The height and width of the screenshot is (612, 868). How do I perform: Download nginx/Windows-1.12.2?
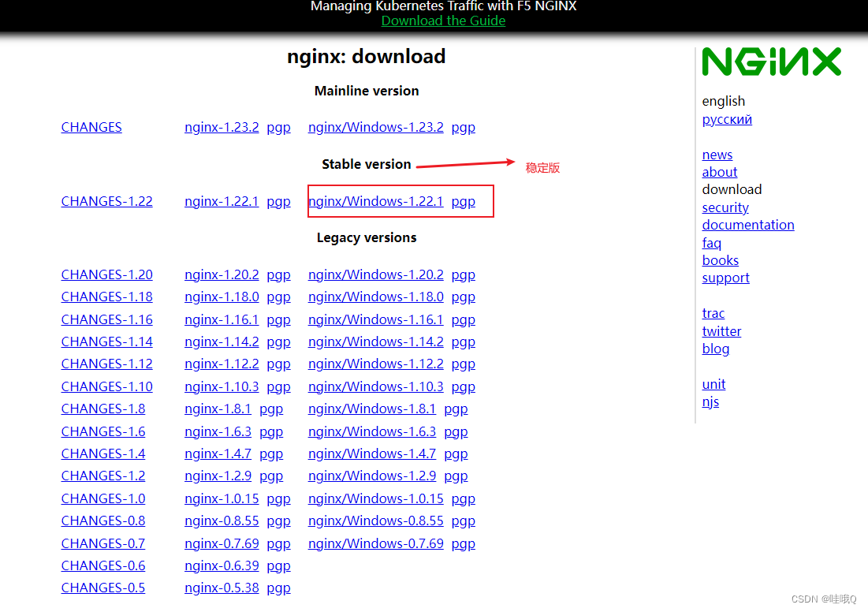point(376,364)
